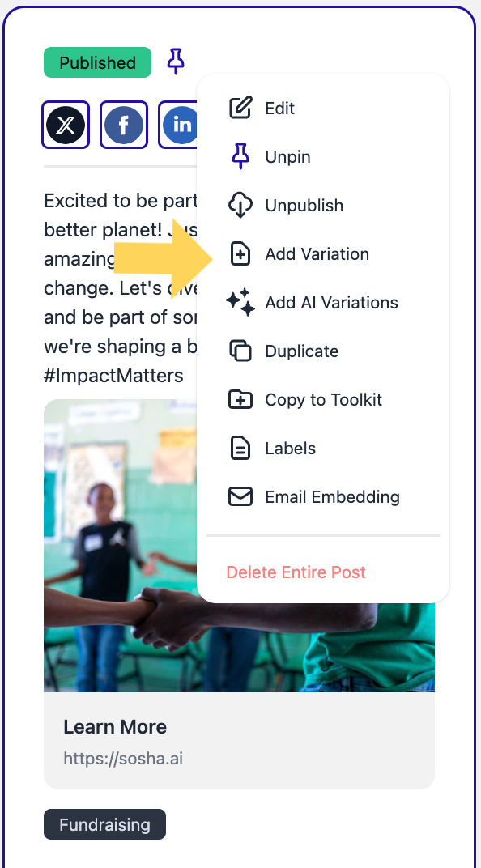This screenshot has width=481, height=868.
Task: Open the https://sosha.ai link
Action: click(123, 758)
